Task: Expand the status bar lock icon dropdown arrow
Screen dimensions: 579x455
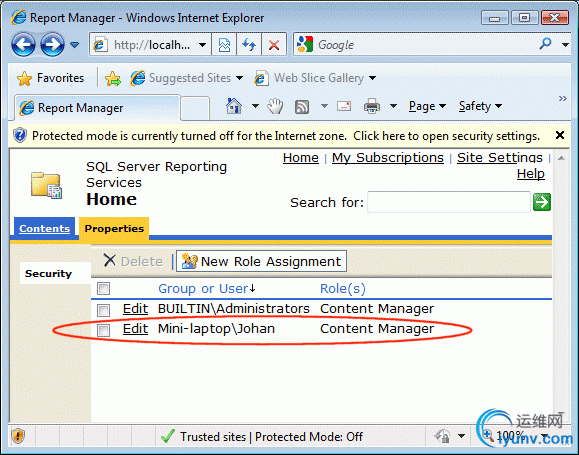Action: click(461, 437)
